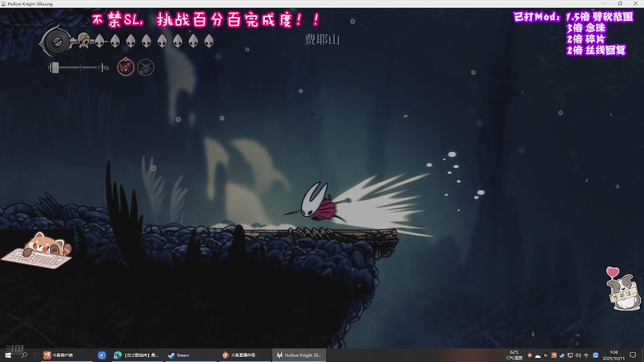This screenshot has height=362, width=644.
Task: Click the 费耶山 area title text
Action: coord(322,39)
